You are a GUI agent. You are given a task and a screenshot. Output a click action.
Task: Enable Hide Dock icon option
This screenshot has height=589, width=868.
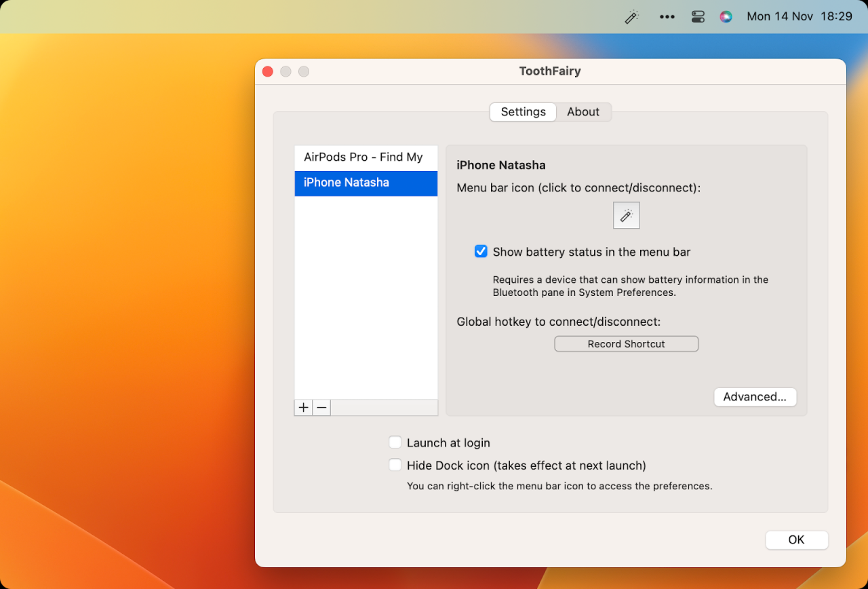click(395, 465)
